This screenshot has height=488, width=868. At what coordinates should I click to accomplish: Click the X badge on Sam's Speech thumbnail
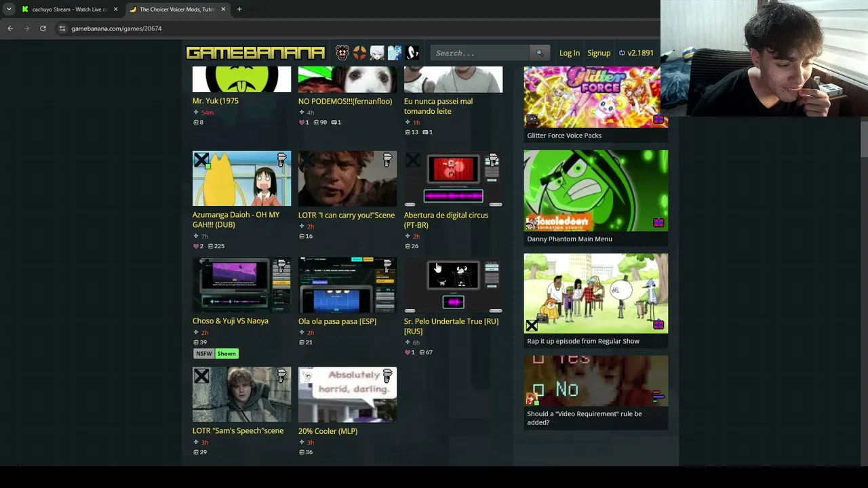[x=201, y=376]
